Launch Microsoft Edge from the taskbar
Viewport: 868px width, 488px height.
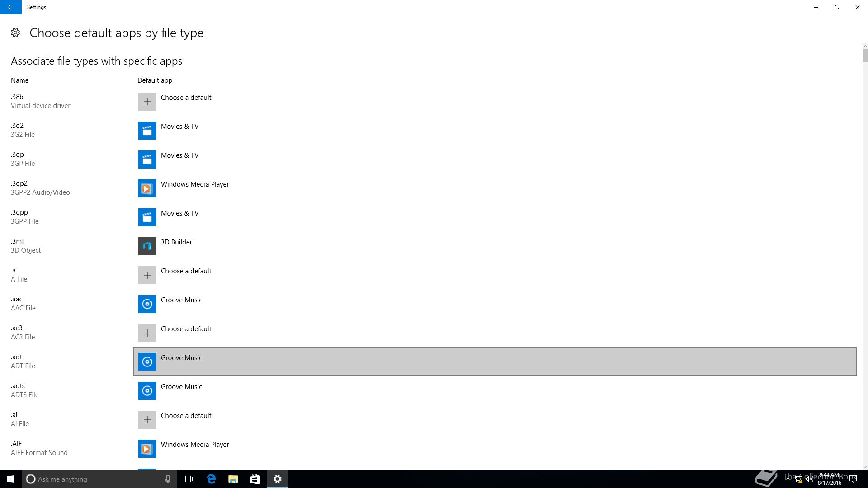coord(211,479)
